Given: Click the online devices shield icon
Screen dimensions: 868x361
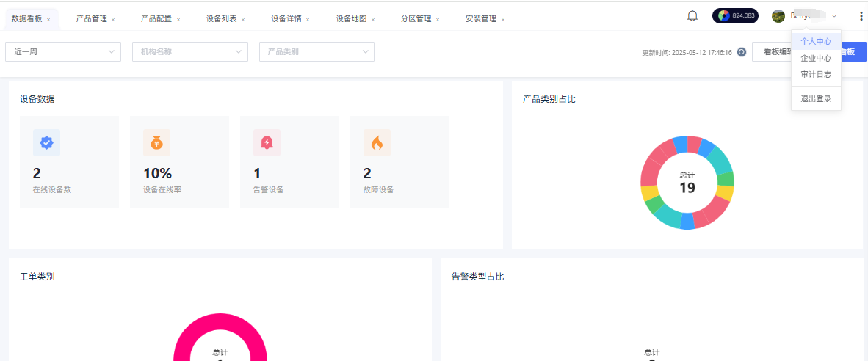Looking at the screenshot, I should pyautogui.click(x=46, y=143).
